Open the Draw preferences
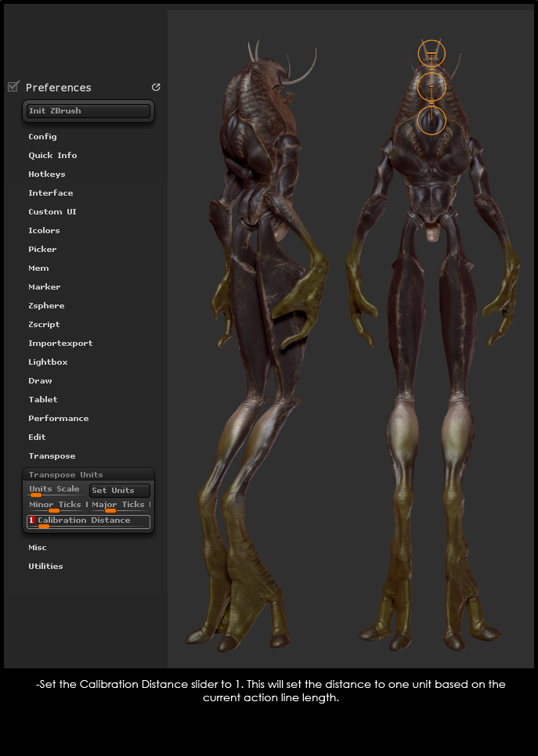The width and height of the screenshot is (538, 756). pyautogui.click(x=40, y=381)
